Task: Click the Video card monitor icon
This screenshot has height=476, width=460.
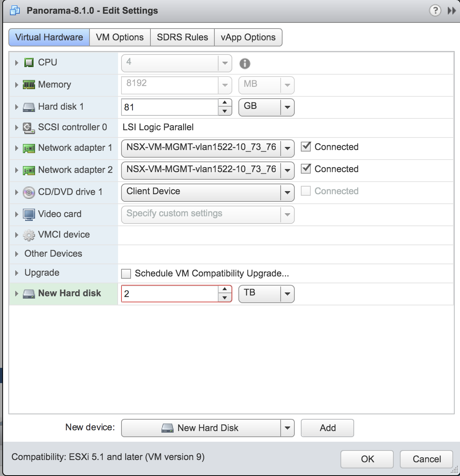Action: pyautogui.click(x=29, y=214)
